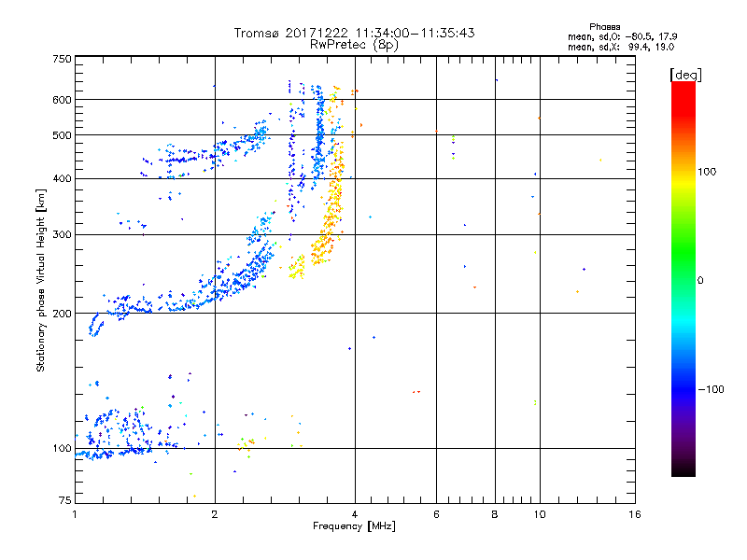Click the 'RwPretec (8p)' subtitle
Image resolution: width=747 pixels, height=560 pixels.
click(x=354, y=45)
